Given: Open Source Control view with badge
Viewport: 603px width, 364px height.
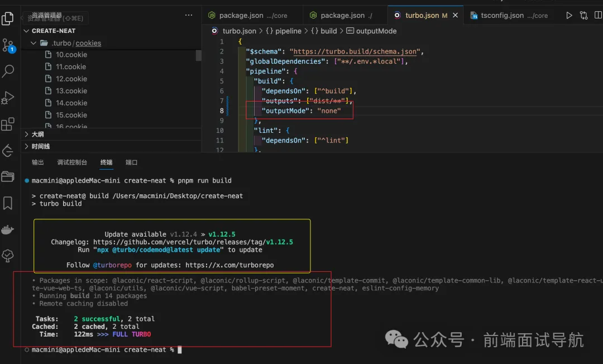Looking at the screenshot, I should pos(8,45).
